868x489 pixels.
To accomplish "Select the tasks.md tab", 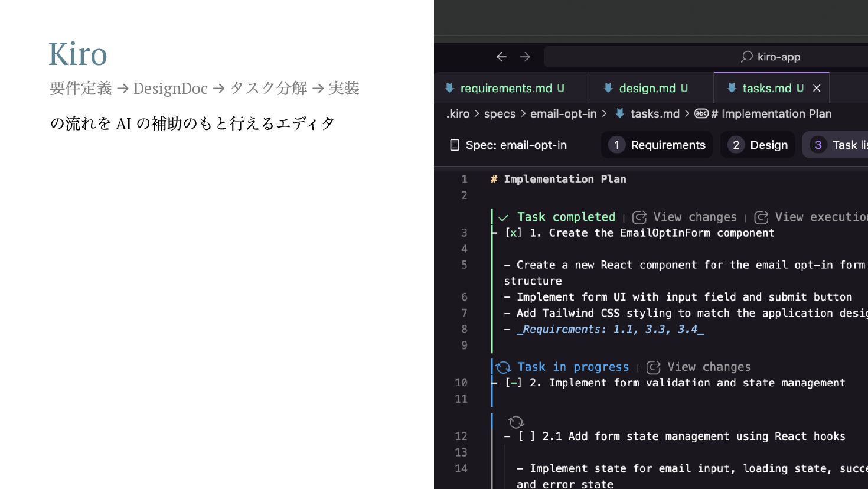I will pyautogui.click(x=772, y=88).
